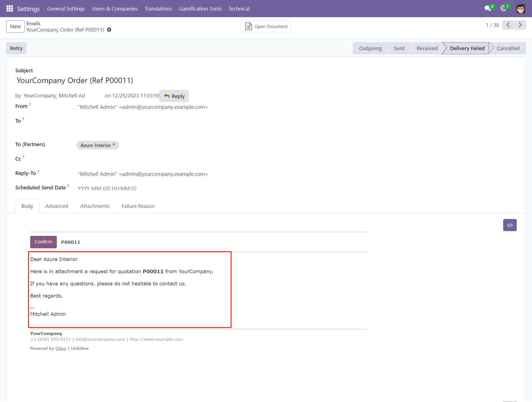Click the 1 / 38 pager counter
The height and width of the screenshot is (402, 532).
(x=492, y=25)
